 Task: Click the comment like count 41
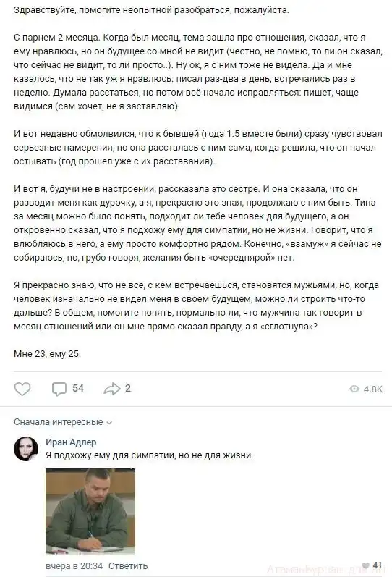point(378,565)
